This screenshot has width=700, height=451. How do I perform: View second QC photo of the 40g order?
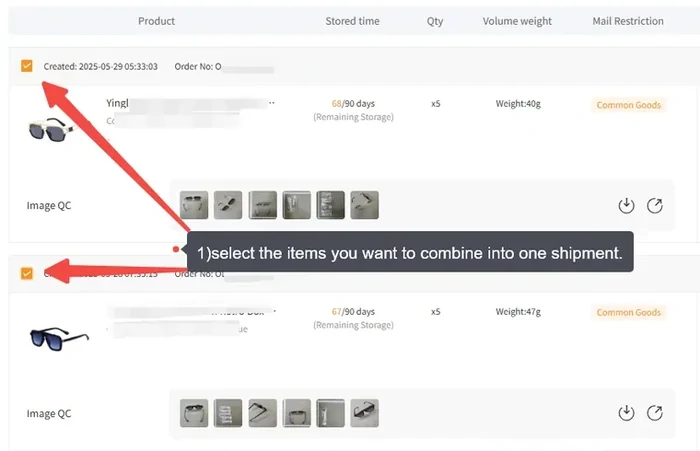[228, 205]
